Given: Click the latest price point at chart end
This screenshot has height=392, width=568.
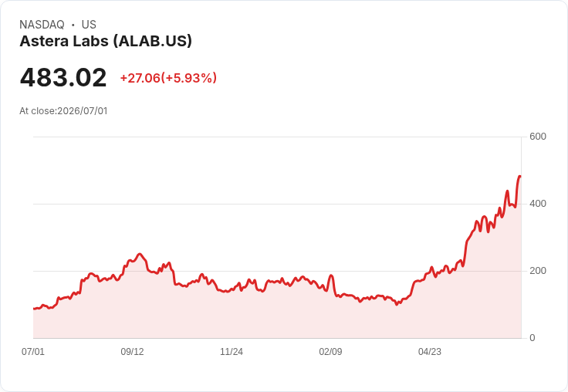Looking at the screenshot, I should 520,177.
